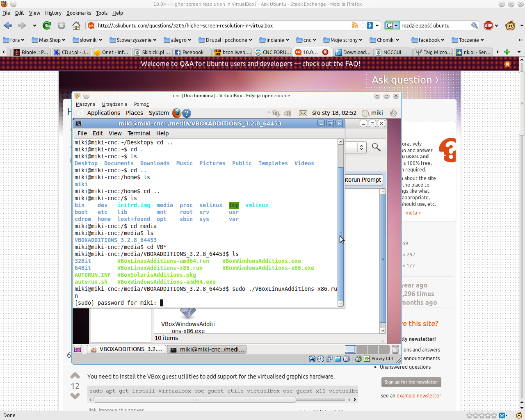This screenshot has height=420, width=525.
Task: Click the meta » link
Action: (x=413, y=212)
